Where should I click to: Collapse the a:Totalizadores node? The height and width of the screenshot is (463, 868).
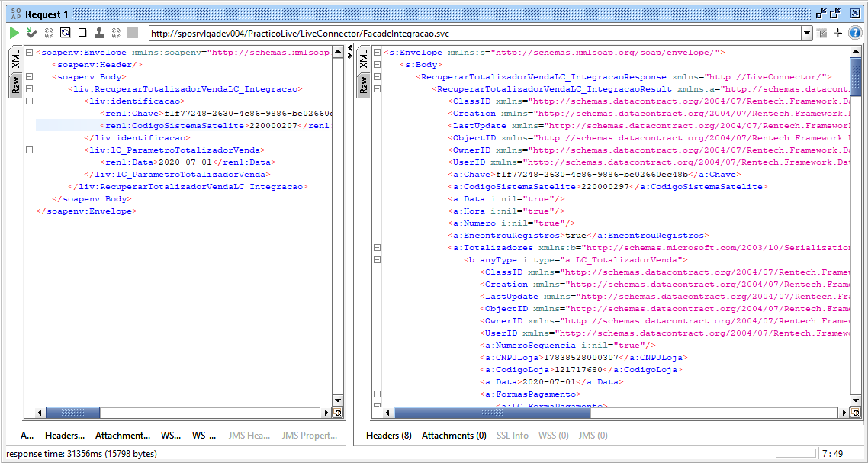377,248
